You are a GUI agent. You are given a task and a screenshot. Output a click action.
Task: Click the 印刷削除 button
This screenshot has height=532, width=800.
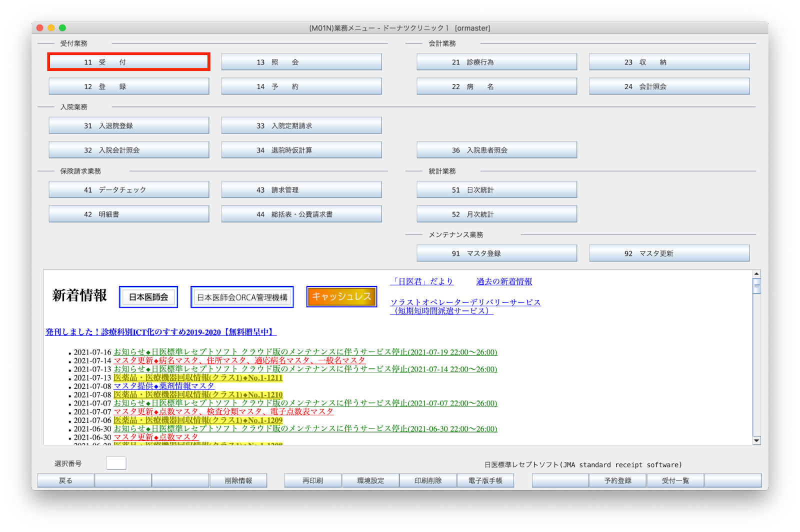click(x=428, y=480)
